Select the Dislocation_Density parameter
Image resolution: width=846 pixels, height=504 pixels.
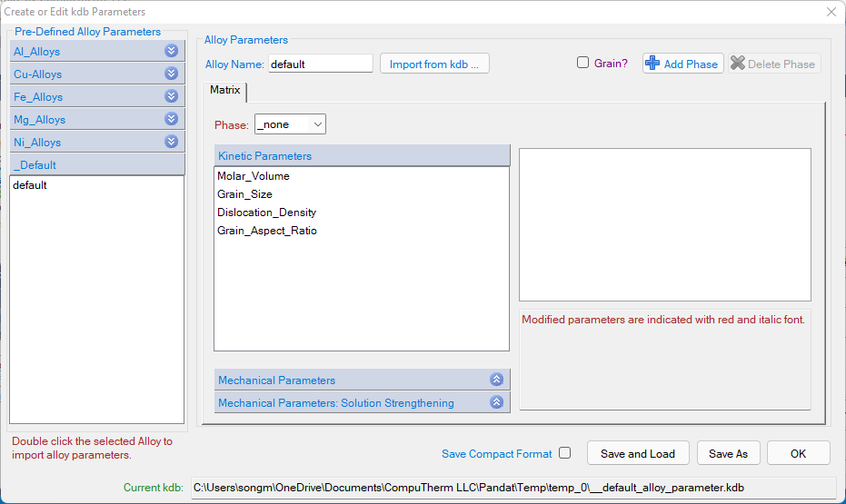(266, 212)
